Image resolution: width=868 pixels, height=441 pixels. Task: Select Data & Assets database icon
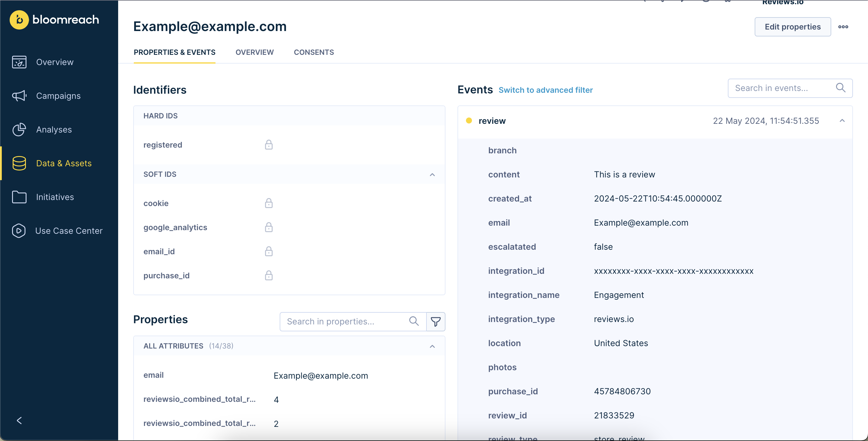point(19,163)
